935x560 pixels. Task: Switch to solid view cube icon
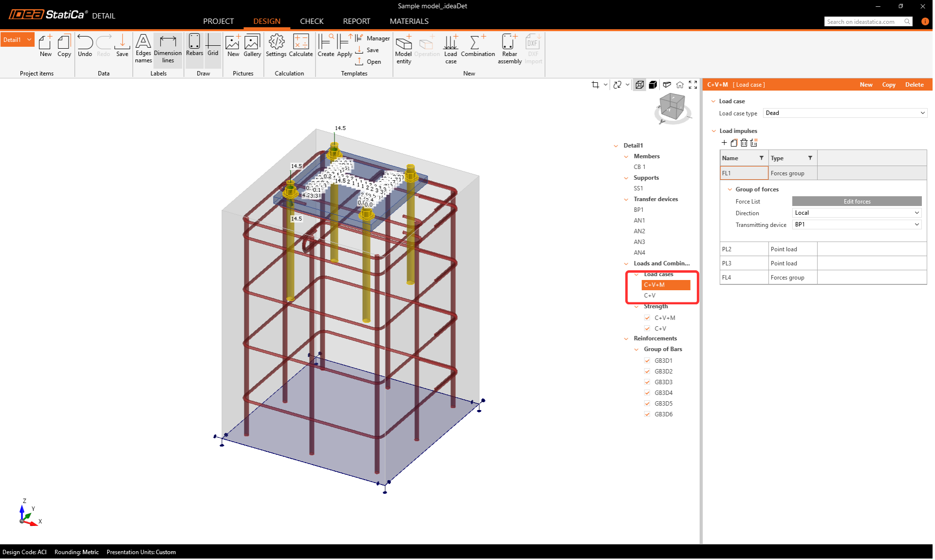tap(653, 85)
